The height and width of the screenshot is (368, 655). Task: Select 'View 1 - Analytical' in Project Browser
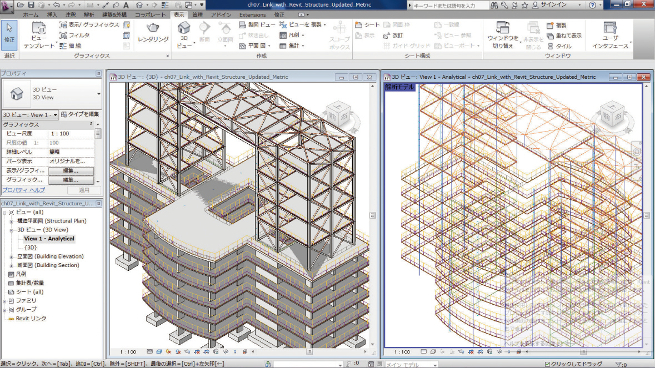click(x=49, y=239)
